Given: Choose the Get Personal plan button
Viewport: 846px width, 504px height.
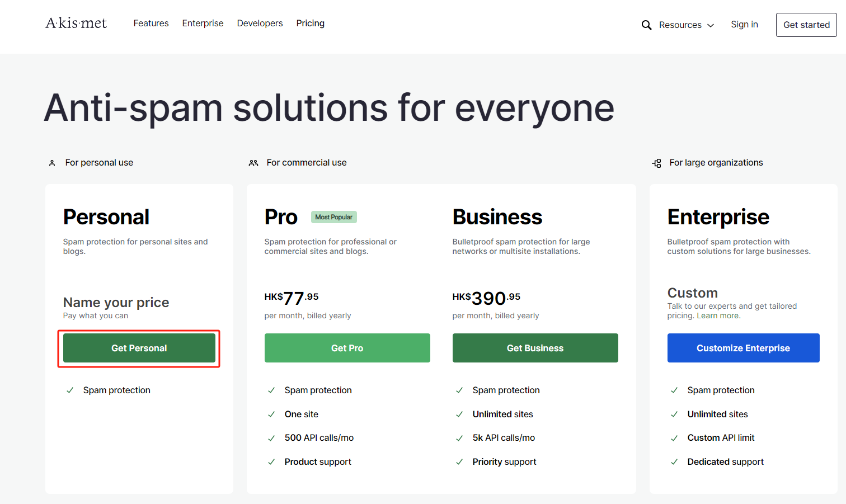Looking at the screenshot, I should [139, 348].
